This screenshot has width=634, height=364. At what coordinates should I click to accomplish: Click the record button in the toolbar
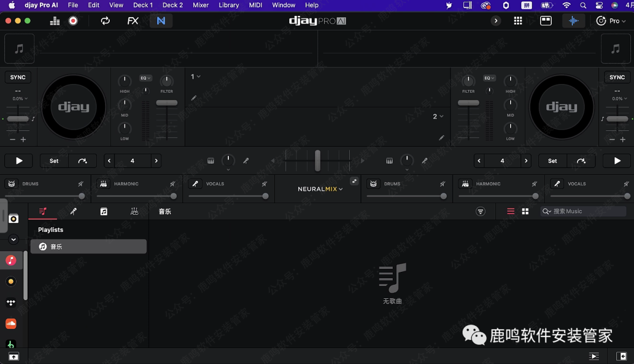tap(73, 21)
